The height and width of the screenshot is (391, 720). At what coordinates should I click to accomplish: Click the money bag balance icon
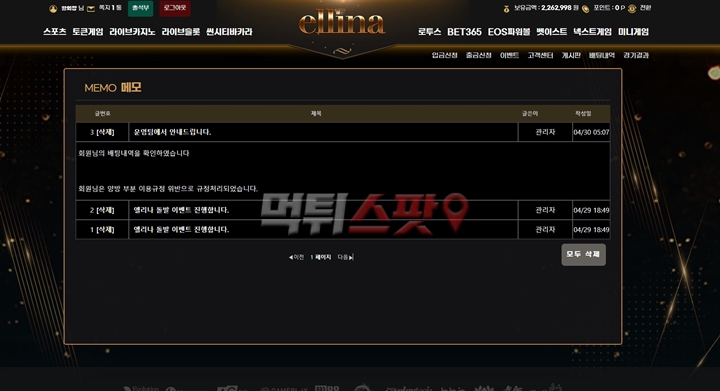[x=506, y=9]
